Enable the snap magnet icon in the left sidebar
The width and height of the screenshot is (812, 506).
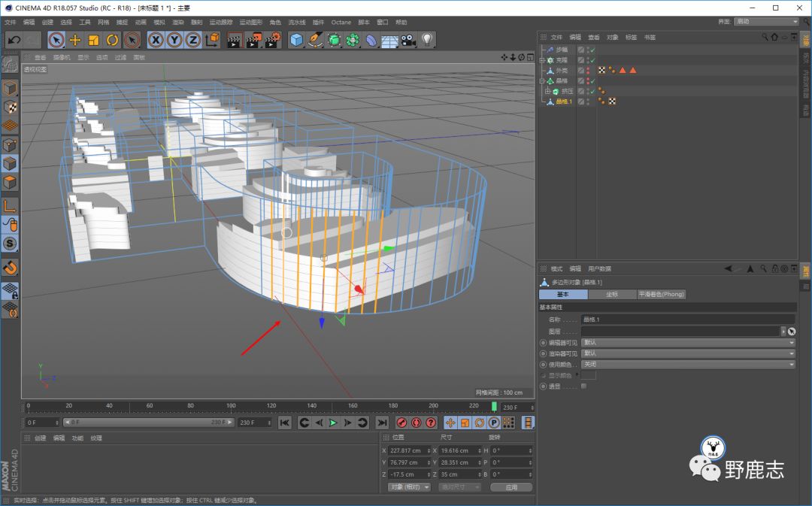[10, 268]
